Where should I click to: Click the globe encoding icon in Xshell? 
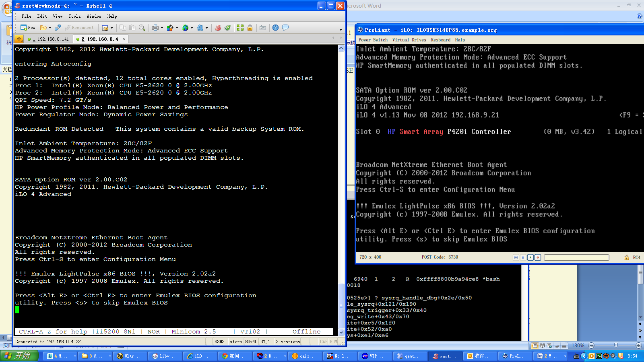(185, 28)
